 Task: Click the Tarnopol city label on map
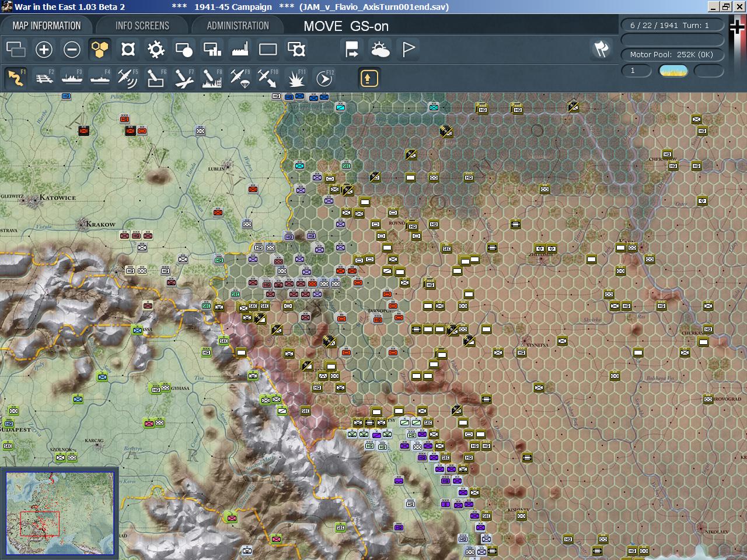click(x=379, y=311)
